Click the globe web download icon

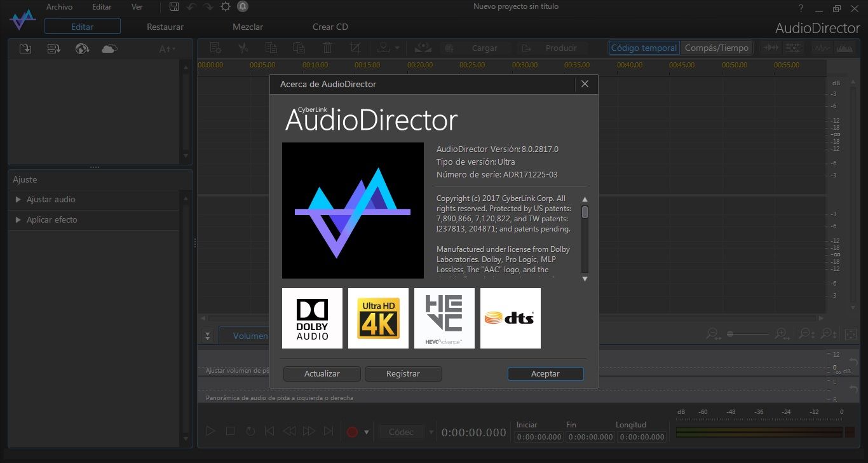click(x=82, y=48)
